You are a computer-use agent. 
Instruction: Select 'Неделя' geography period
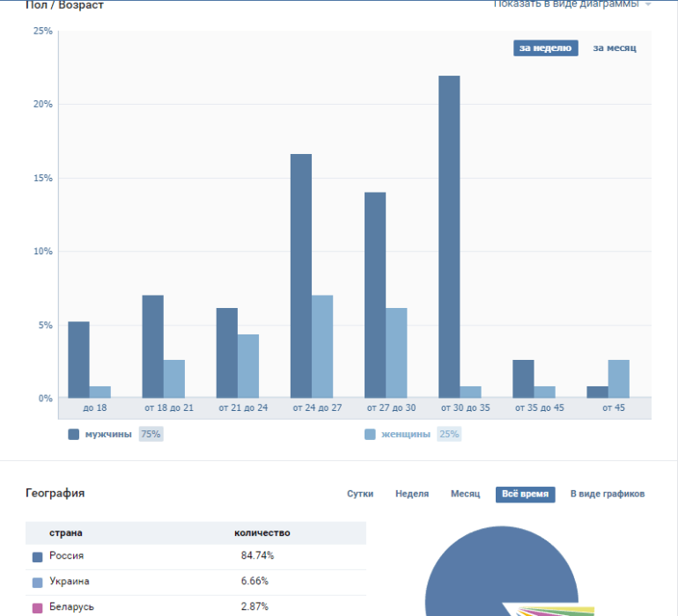click(x=412, y=494)
